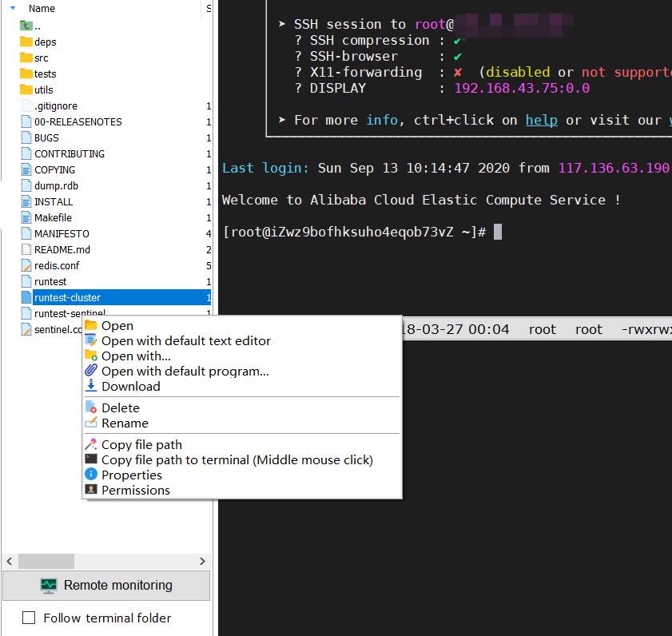This screenshot has height=636, width=672.
Task: Enable Follow terminal folder checkbox
Action: coord(29,618)
